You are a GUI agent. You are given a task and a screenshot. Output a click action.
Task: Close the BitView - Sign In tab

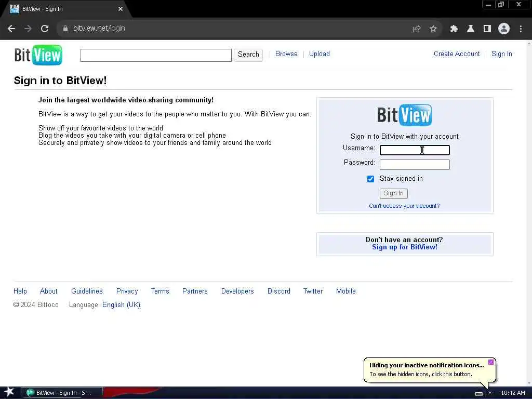121,9
